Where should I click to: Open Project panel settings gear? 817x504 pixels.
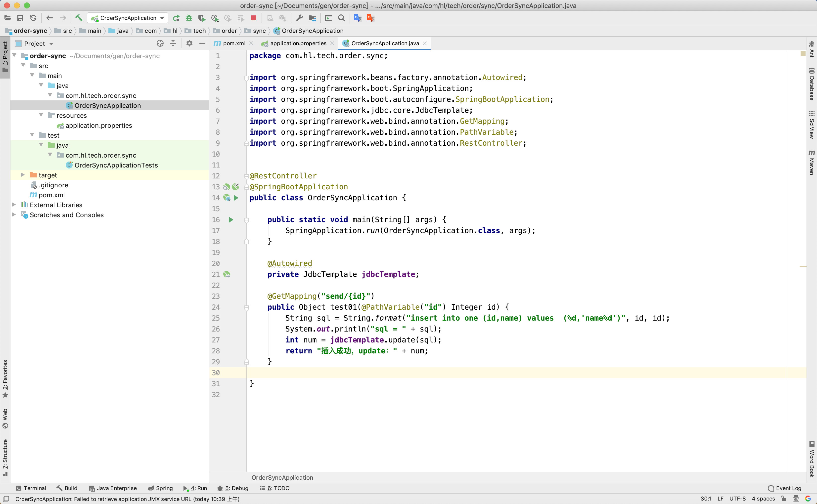coord(189,43)
